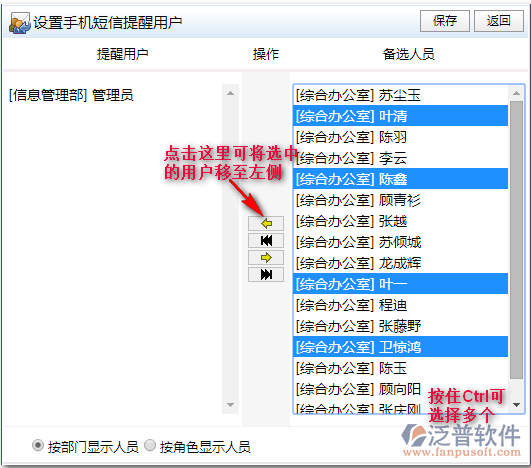Click the candidate list scrollbar thumb

[x=516, y=240]
